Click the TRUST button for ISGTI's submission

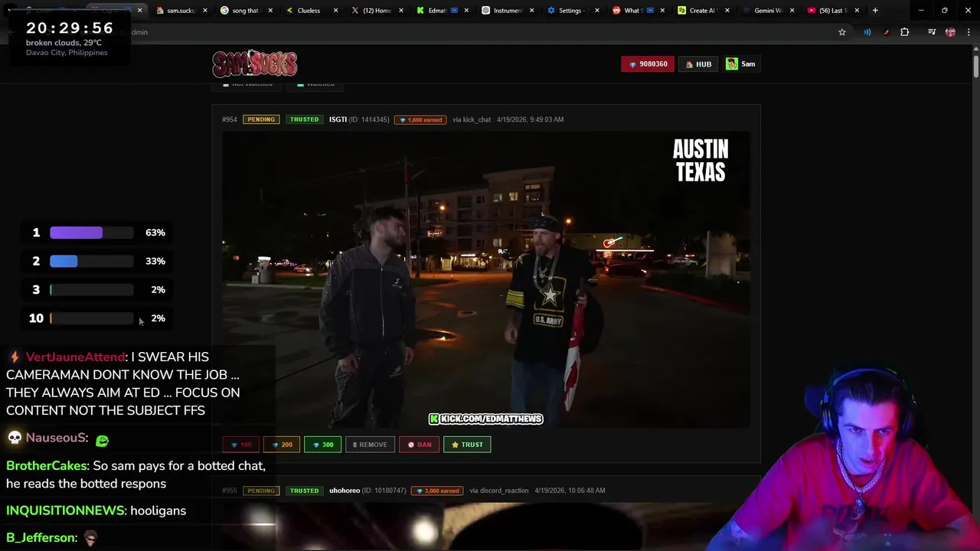click(x=467, y=445)
